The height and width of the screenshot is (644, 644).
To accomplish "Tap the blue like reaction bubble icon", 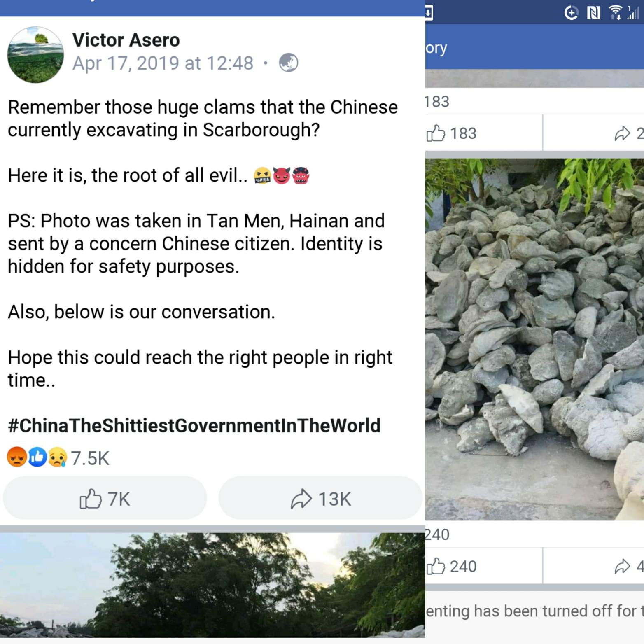I will tap(37, 457).
